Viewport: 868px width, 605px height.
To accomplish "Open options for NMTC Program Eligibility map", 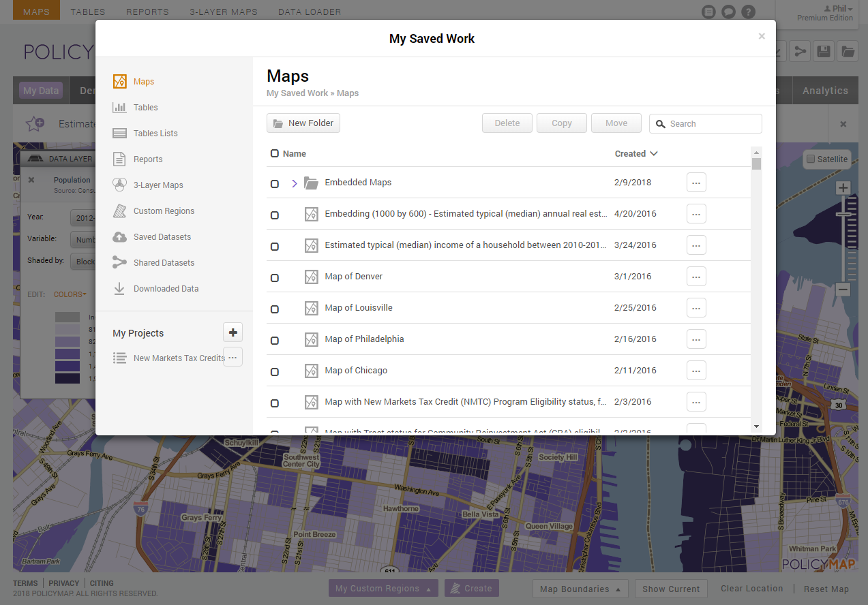I will point(696,402).
